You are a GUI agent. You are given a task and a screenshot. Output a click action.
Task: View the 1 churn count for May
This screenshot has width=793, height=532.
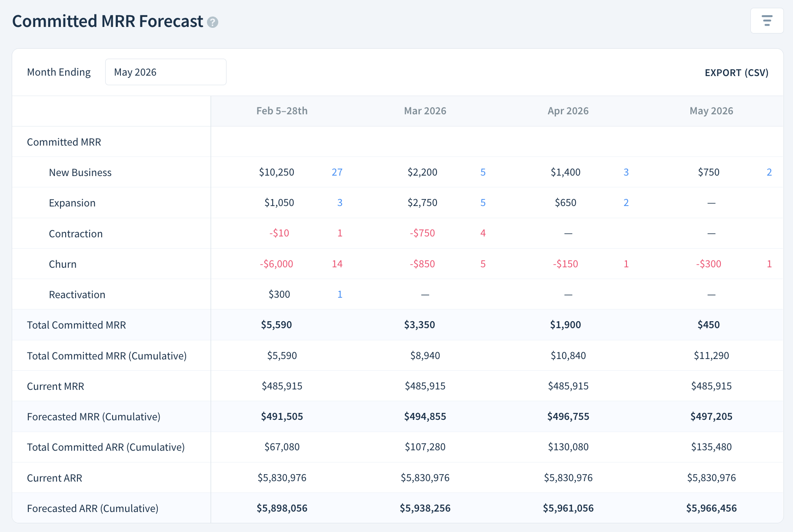point(769,264)
